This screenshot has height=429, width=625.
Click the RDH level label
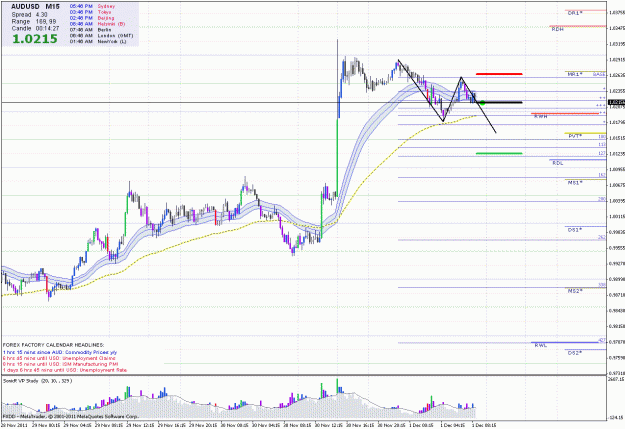pyautogui.click(x=558, y=29)
